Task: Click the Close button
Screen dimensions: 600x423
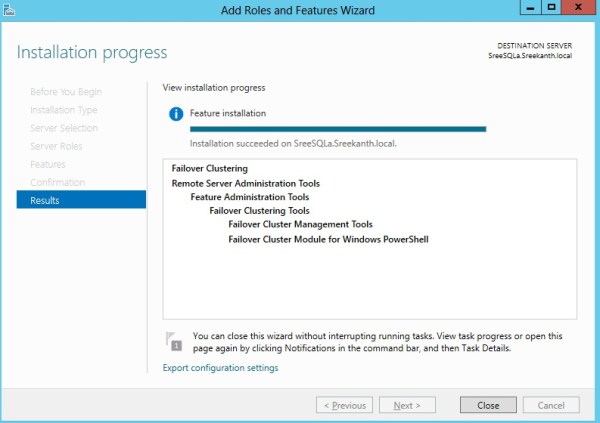Action: coord(488,405)
